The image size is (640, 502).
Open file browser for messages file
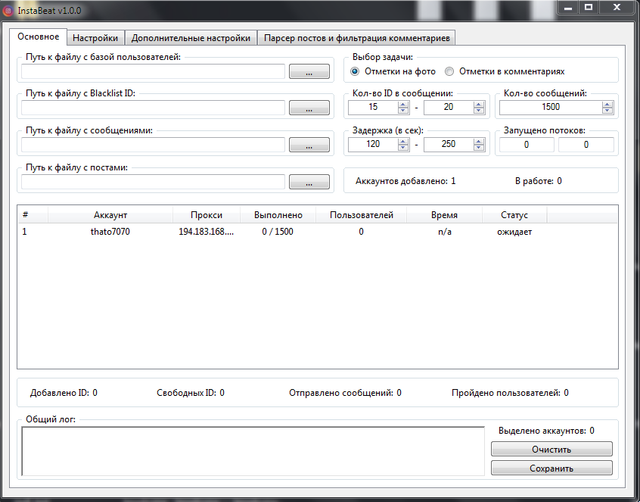(309, 145)
